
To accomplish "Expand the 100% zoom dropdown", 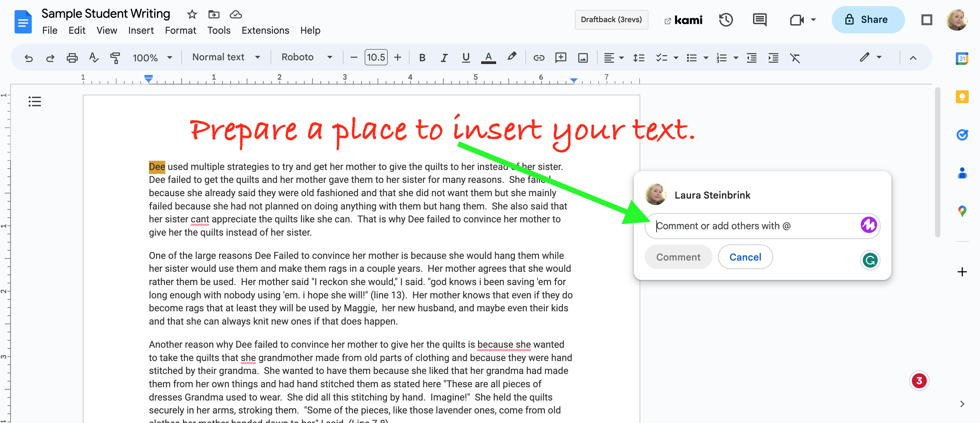I will (152, 58).
